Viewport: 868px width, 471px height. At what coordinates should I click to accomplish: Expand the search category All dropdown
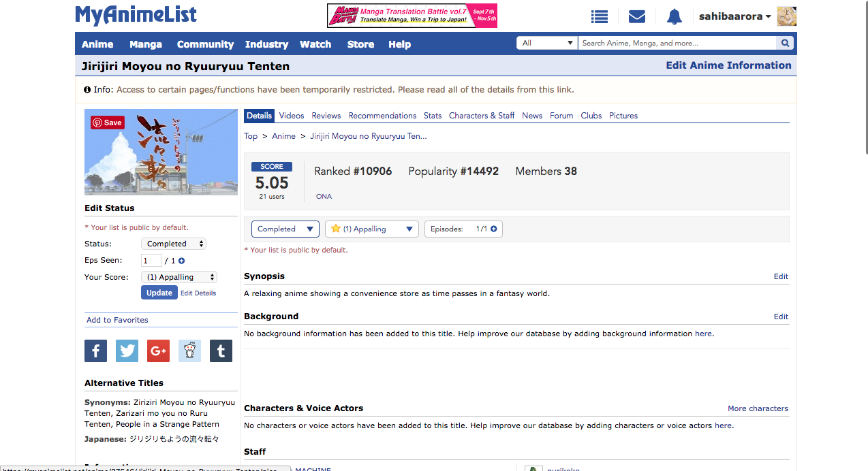pos(547,44)
